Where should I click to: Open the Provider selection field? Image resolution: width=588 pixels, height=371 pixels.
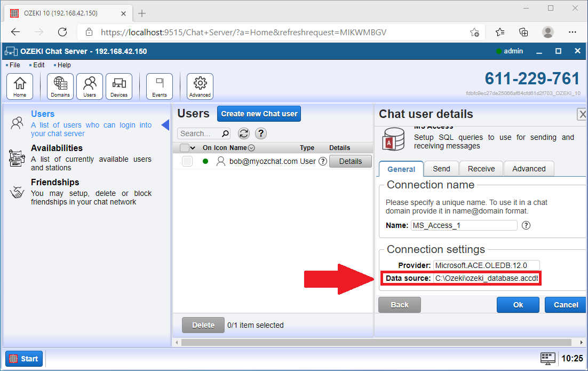click(486, 265)
